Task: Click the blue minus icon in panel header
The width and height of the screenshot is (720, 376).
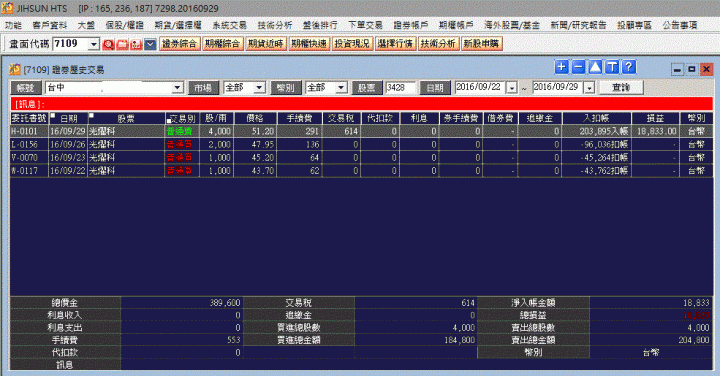Action: coord(578,67)
